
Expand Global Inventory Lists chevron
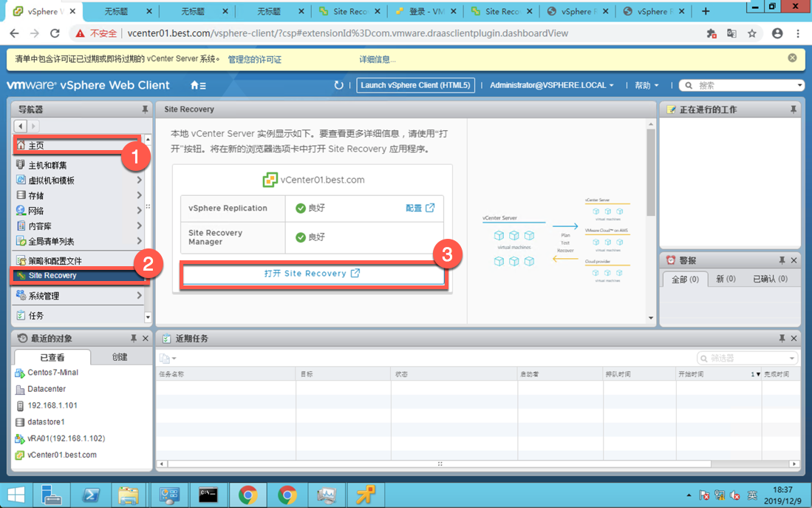(139, 240)
